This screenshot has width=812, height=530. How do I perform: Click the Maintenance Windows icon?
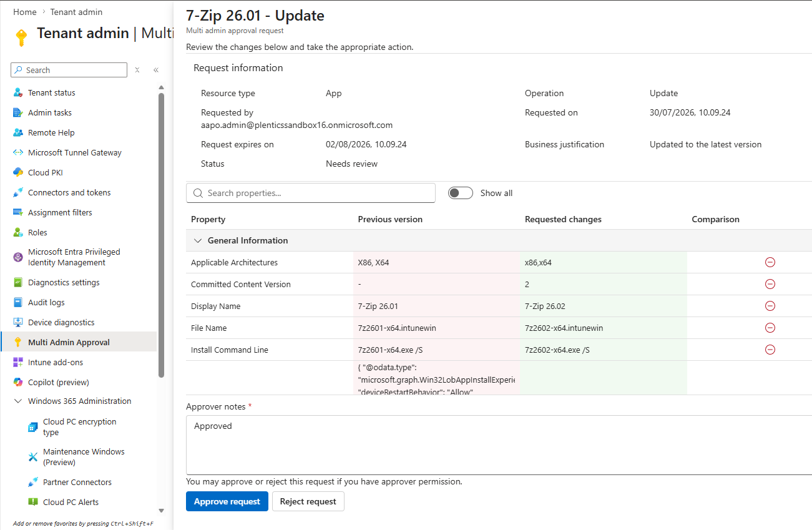click(x=33, y=457)
